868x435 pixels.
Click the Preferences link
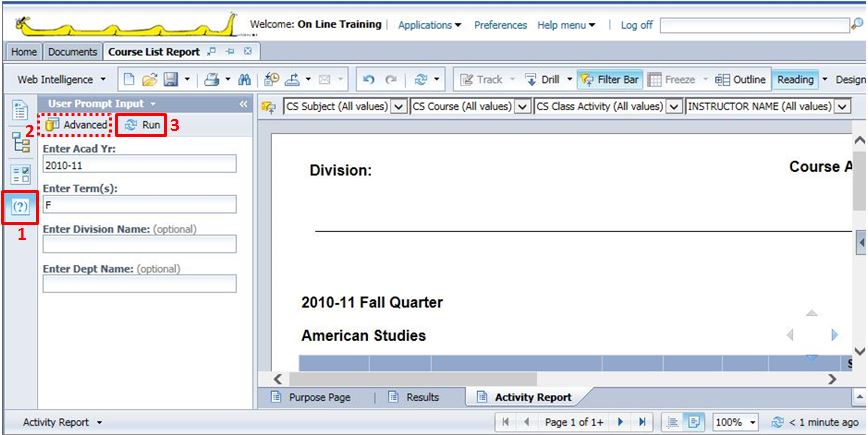[x=500, y=25]
